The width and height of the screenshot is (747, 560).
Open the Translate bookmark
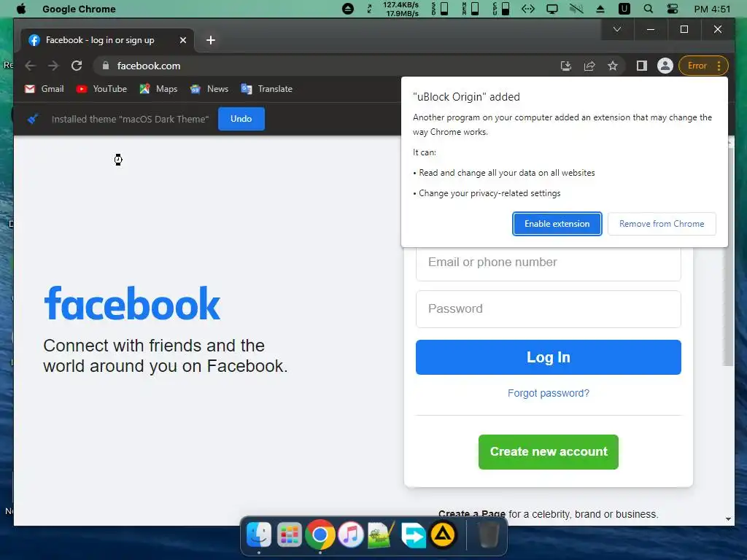click(267, 89)
